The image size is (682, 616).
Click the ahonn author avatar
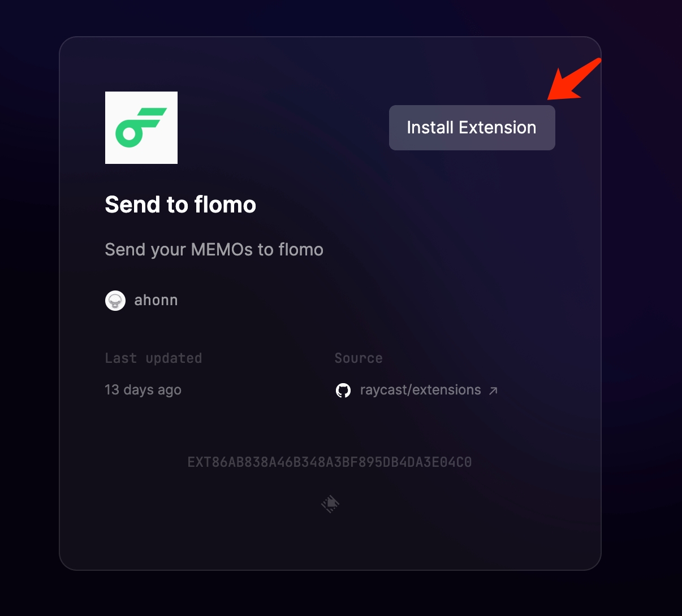pyautogui.click(x=115, y=301)
